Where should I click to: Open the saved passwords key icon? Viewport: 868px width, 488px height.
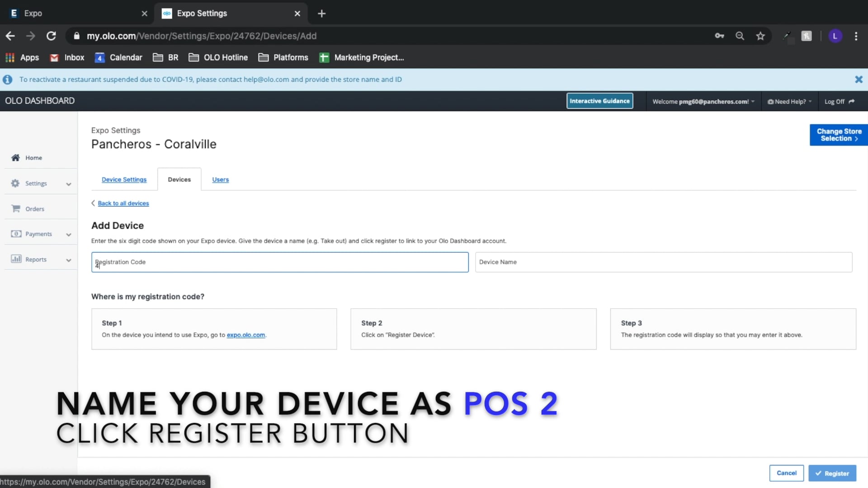tap(719, 36)
